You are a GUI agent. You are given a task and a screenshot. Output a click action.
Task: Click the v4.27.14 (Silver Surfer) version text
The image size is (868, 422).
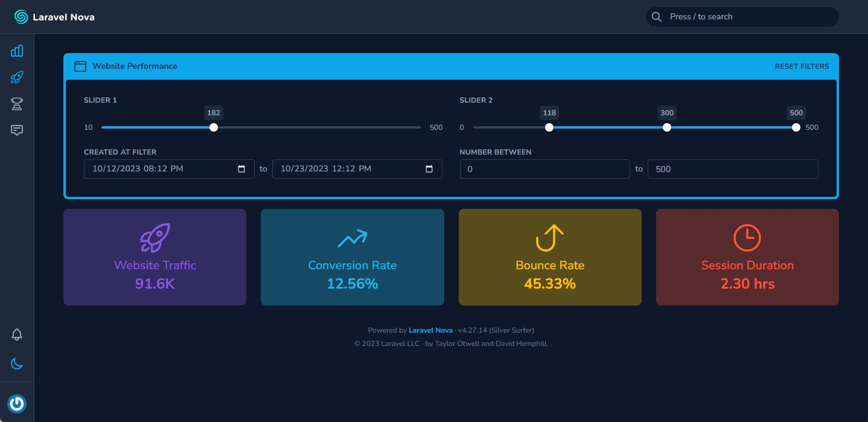click(x=496, y=330)
